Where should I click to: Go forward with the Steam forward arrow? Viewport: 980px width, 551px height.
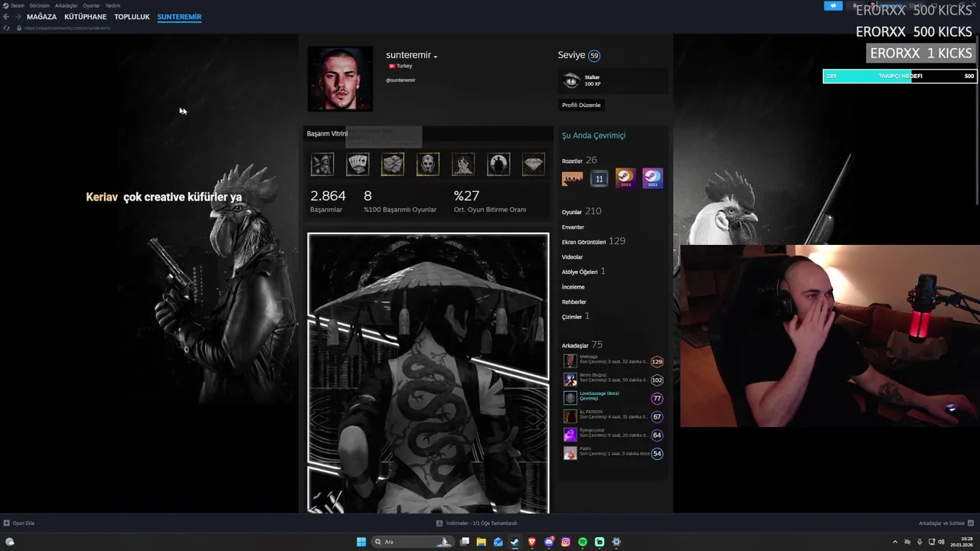[18, 17]
